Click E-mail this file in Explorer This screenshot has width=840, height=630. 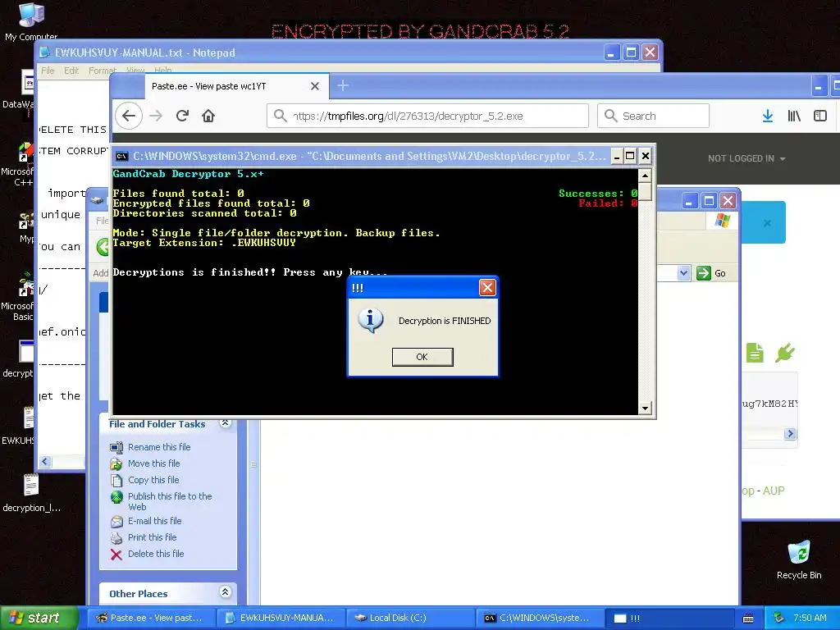click(154, 521)
